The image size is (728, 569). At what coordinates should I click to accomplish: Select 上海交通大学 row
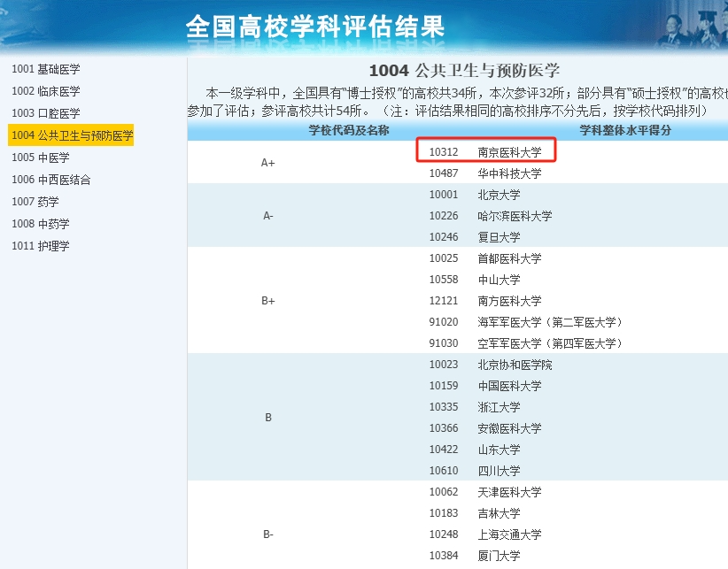[x=509, y=534]
